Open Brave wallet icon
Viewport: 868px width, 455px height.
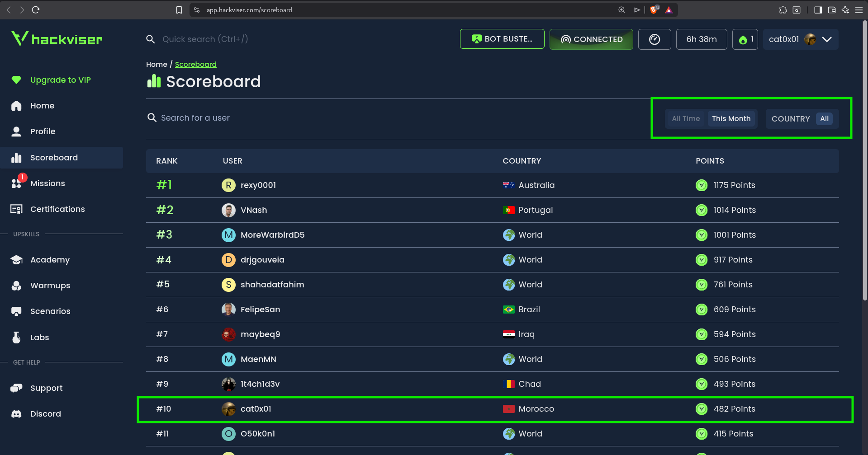click(x=831, y=10)
